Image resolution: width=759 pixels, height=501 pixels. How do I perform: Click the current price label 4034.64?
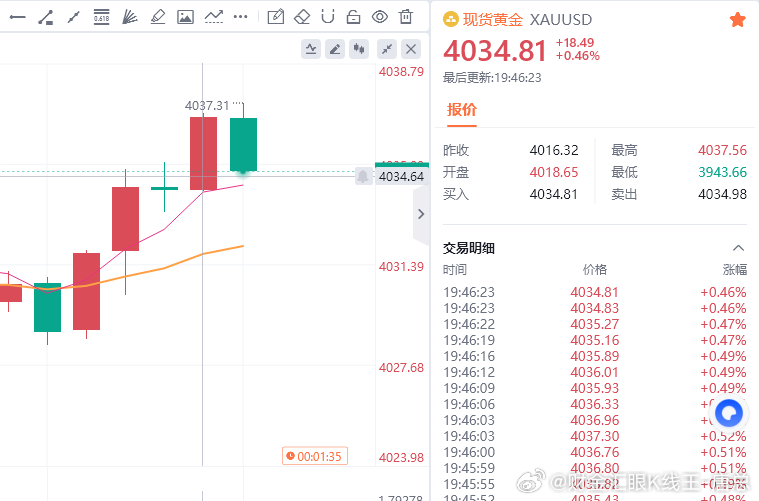(x=401, y=177)
